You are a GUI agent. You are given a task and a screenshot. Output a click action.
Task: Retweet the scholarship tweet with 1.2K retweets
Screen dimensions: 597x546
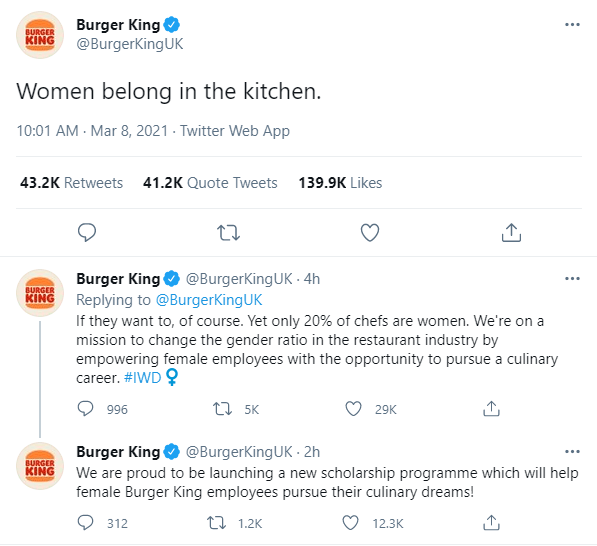pos(216,523)
